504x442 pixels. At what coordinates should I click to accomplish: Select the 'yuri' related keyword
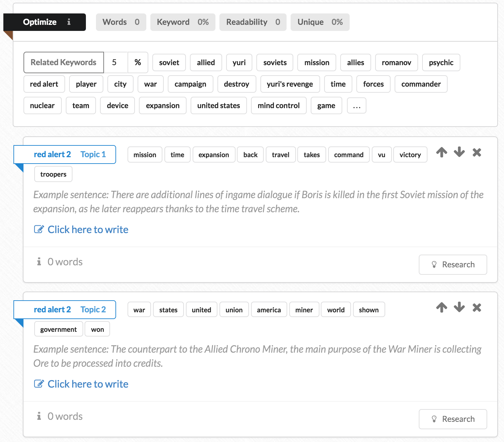239,62
